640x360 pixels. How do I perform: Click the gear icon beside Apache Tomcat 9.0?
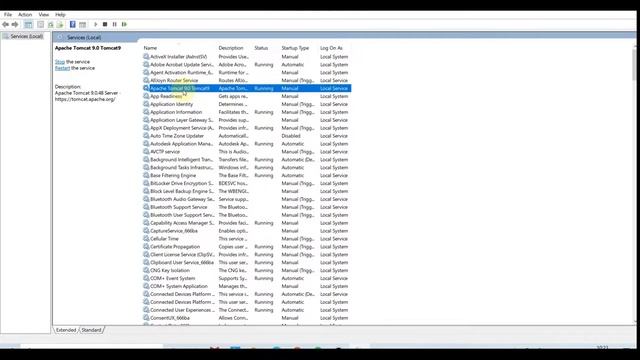146,88
